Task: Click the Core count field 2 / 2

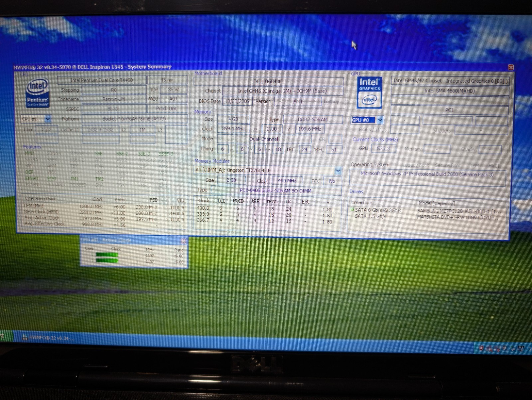Action: click(x=47, y=130)
